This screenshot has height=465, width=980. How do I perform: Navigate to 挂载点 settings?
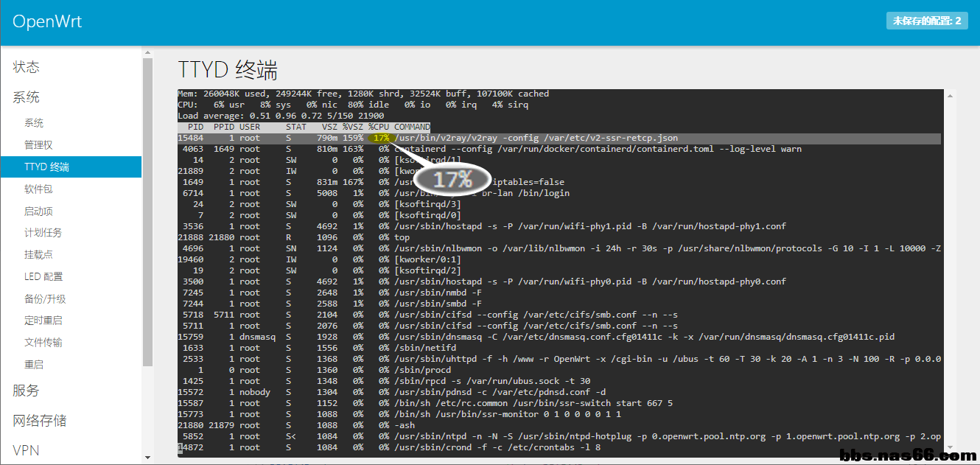(38, 255)
